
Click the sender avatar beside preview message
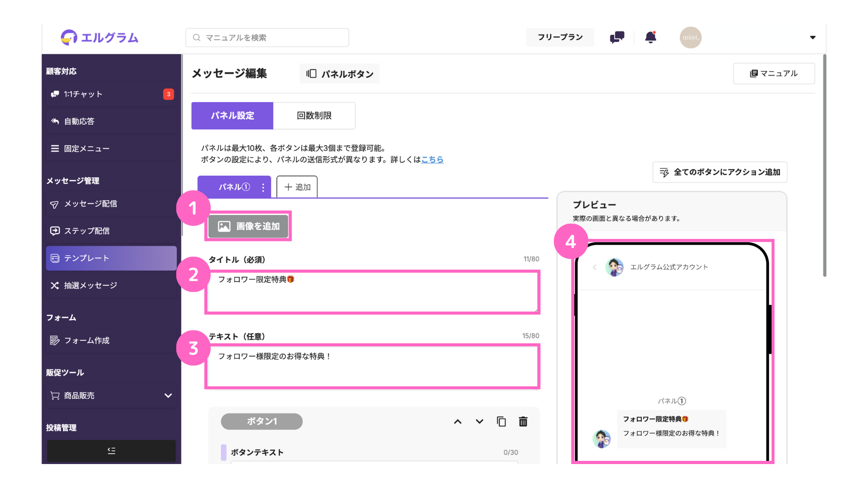coord(602,439)
